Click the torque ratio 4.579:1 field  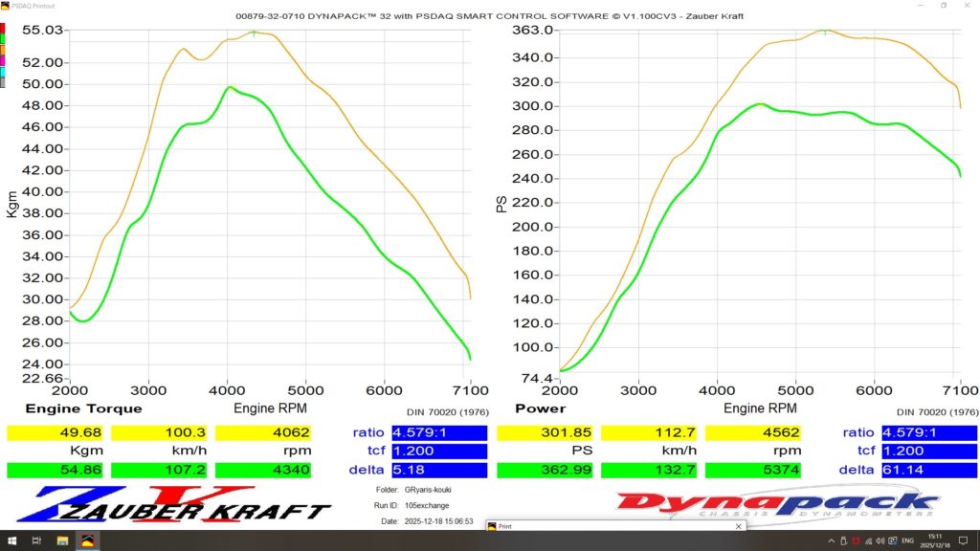pos(439,432)
